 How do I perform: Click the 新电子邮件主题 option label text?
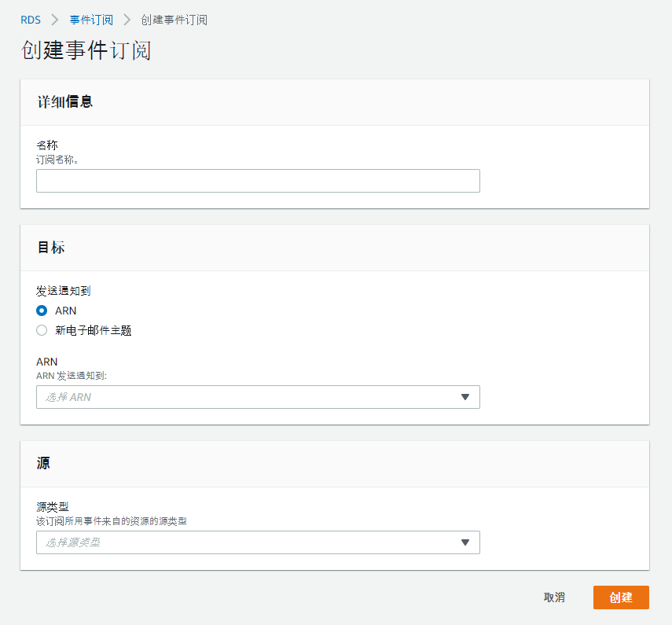click(x=93, y=330)
